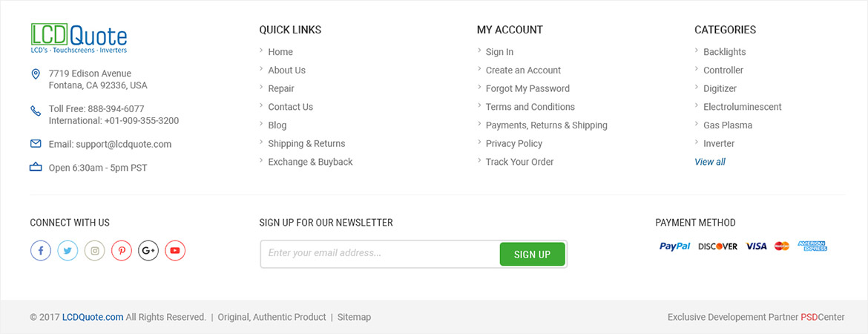Open Exchange & Buyback link
The image size is (868, 334).
pyautogui.click(x=310, y=162)
